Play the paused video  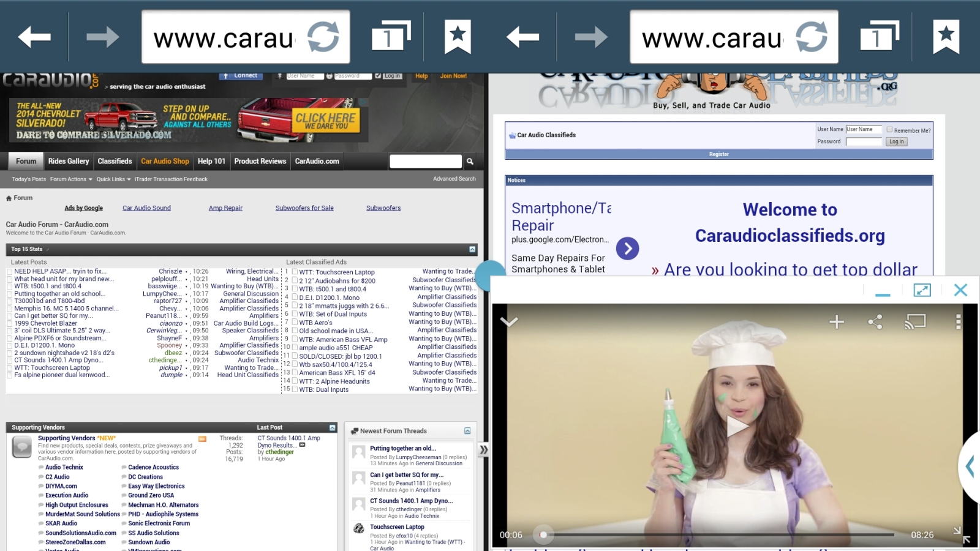(736, 427)
